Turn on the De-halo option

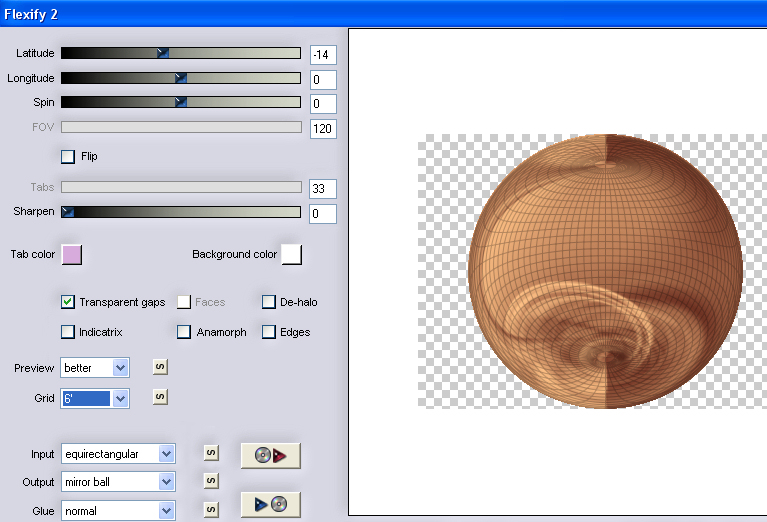[269, 302]
